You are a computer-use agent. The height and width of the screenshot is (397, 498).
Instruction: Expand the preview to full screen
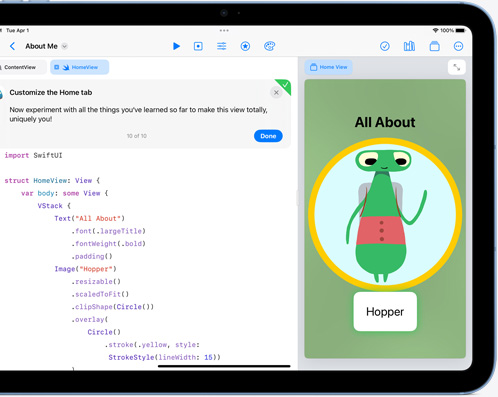[457, 67]
